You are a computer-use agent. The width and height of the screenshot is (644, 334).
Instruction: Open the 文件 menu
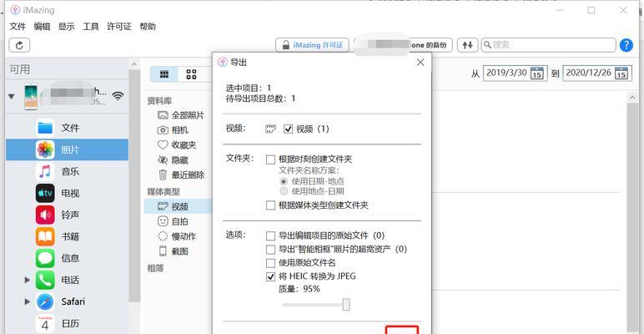pos(18,27)
